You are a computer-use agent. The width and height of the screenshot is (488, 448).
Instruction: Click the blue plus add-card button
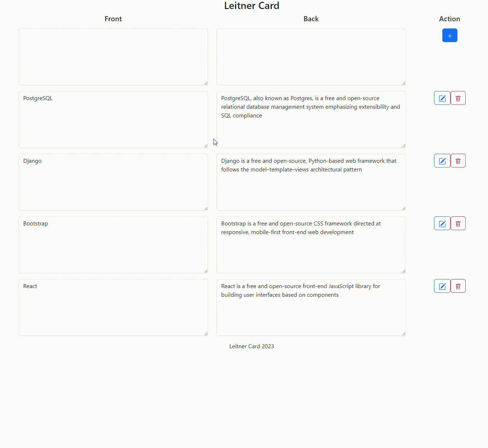coord(449,35)
